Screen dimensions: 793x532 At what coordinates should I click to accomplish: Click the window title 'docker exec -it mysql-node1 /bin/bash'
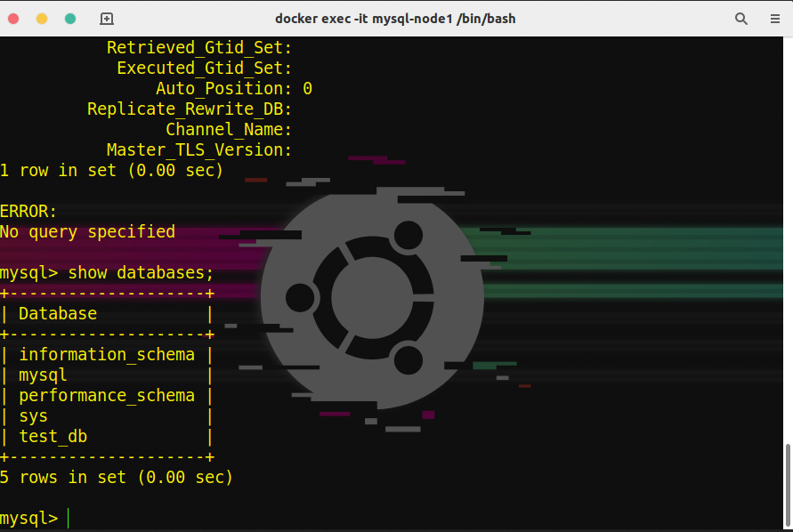pos(395,19)
